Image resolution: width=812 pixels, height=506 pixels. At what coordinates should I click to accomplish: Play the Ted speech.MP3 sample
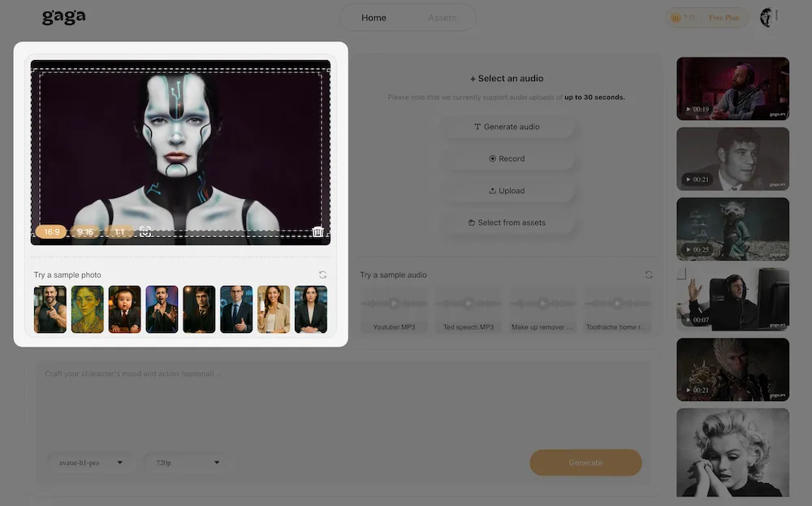469,304
